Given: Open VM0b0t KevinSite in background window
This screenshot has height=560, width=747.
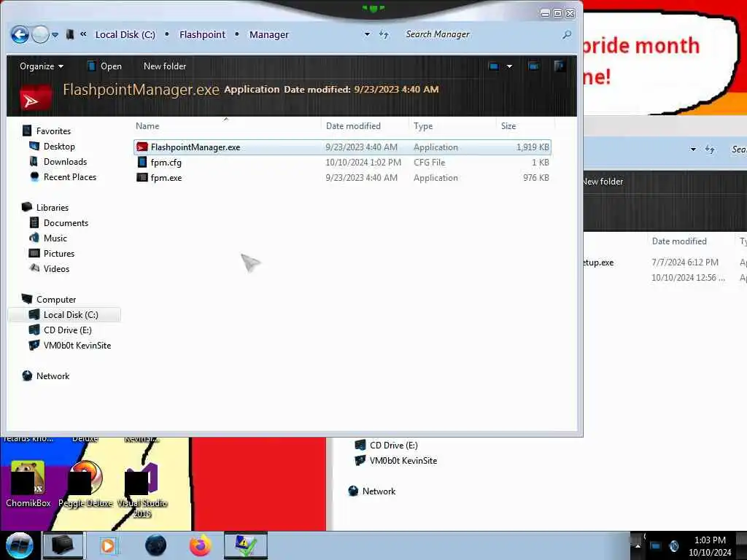Looking at the screenshot, I should pyautogui.click(x=403, y=461).
